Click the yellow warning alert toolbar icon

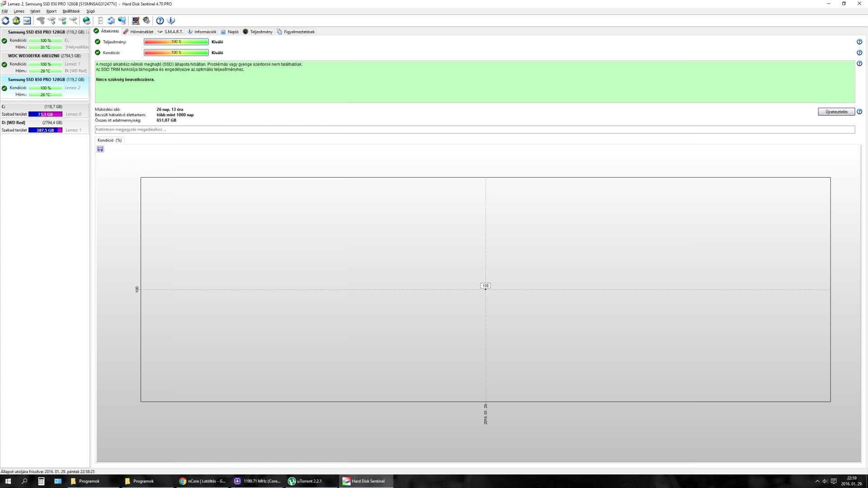16,21
